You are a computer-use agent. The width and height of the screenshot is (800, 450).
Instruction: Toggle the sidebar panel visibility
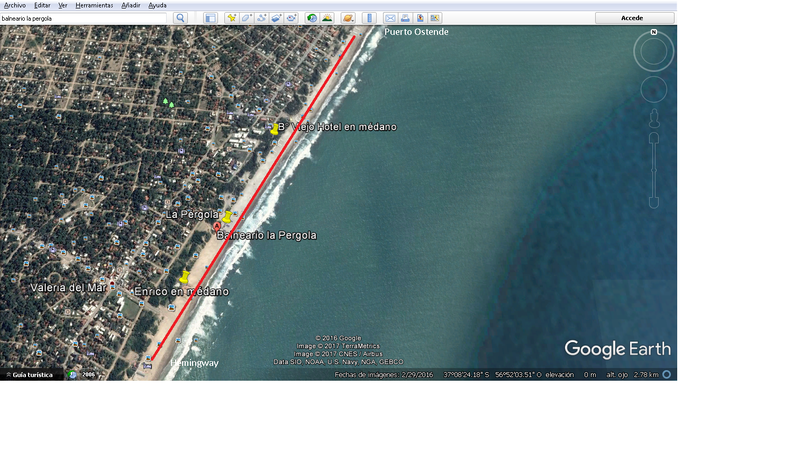pyautogui.click(x=210, y=18)
